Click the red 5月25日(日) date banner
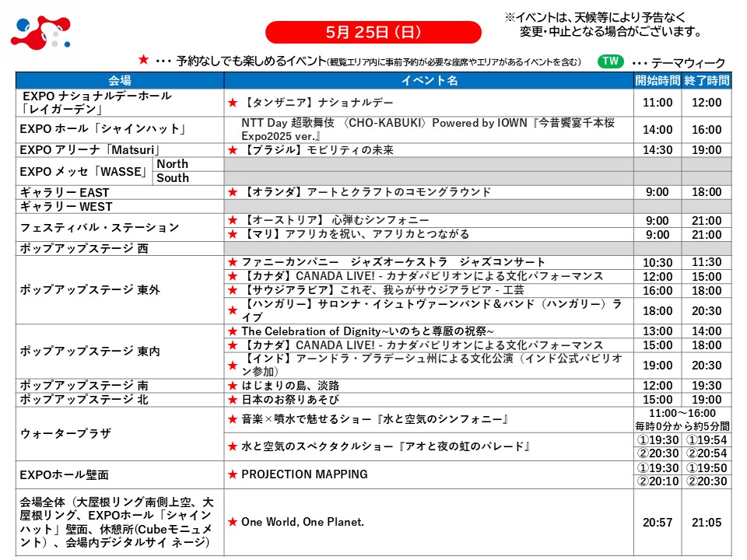 click(x=373, y=32)
